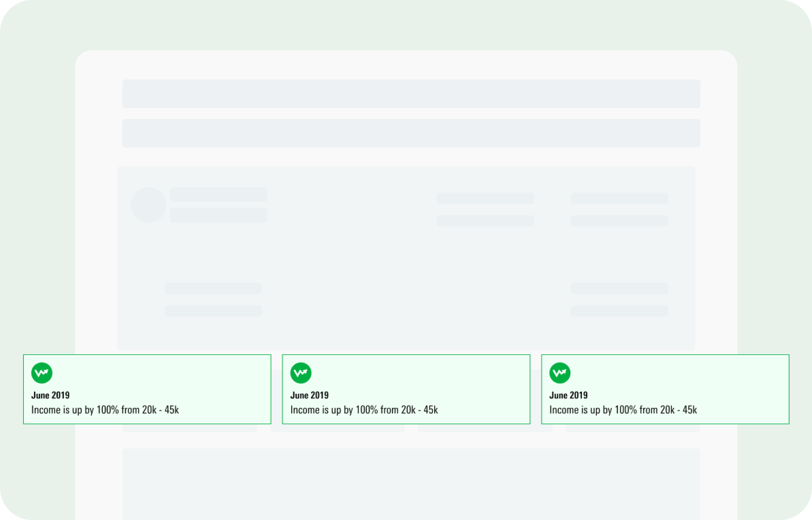812x520 pixels.
Task: Click the bottom-left placeholder line in profile panel
Action: (x=213, y=311)
